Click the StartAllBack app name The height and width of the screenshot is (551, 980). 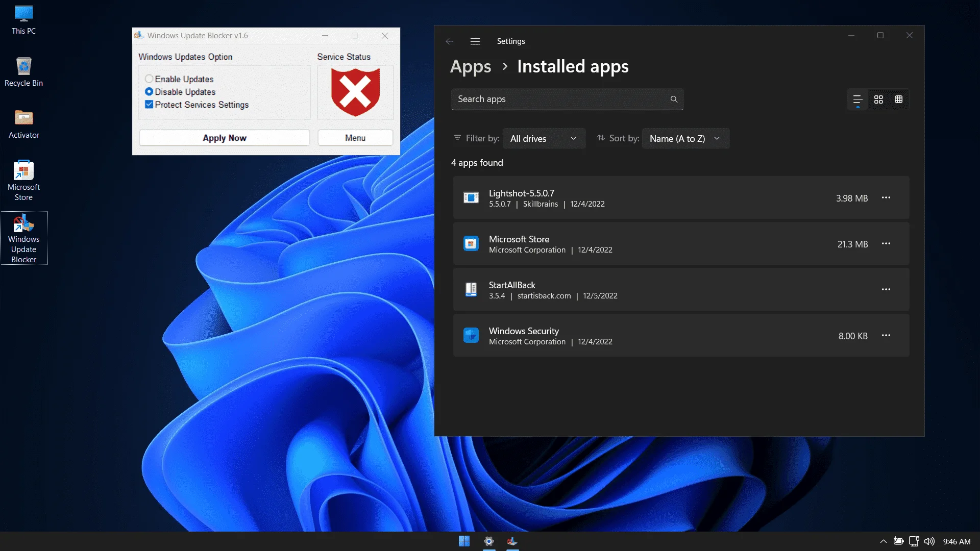coord(512,285)
